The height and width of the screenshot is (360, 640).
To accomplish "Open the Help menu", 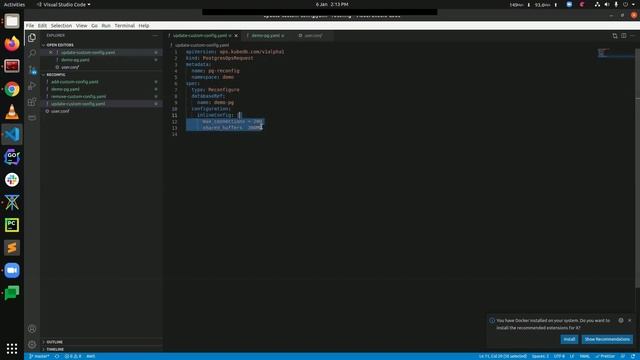I will [x=144, y=25].
